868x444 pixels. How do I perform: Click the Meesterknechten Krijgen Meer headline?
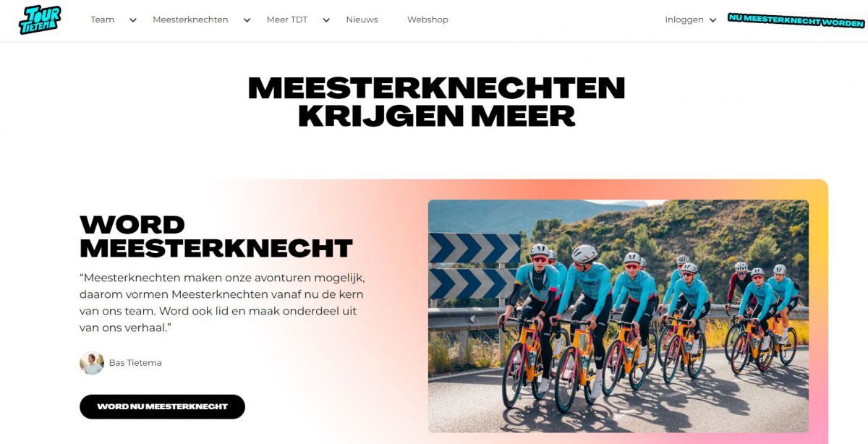coord(436,101)
